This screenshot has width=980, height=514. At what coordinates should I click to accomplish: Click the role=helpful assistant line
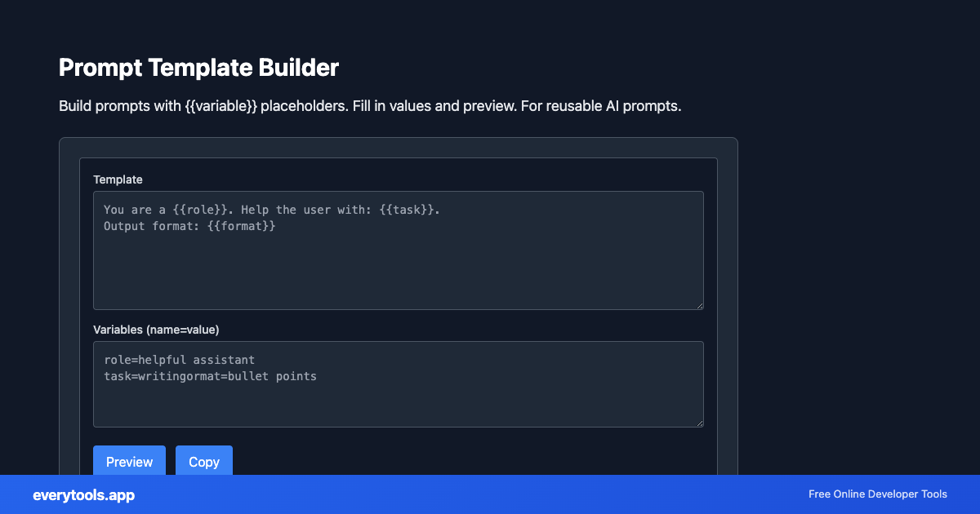coord(180,360)
